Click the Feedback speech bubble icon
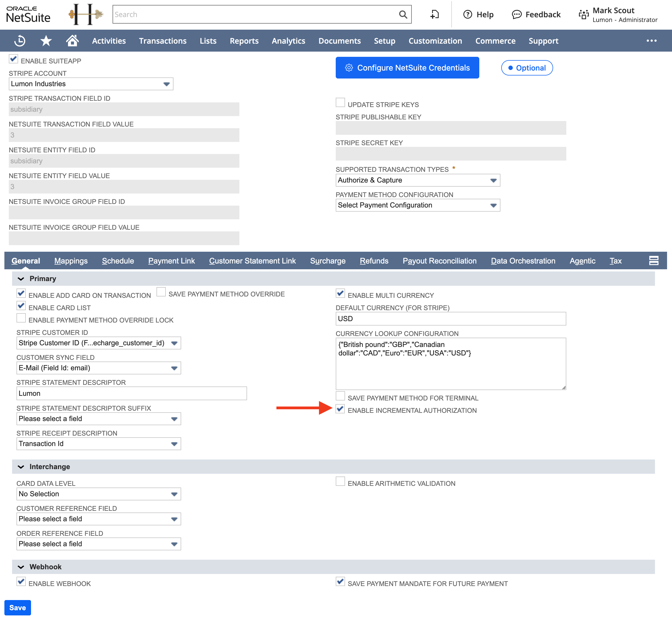 click(x=516, y=15)
